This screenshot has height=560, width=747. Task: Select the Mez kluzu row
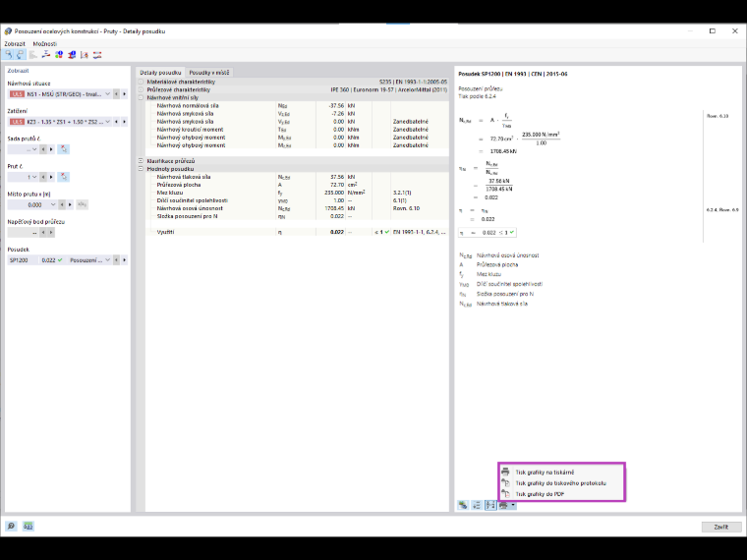(297, 193)
